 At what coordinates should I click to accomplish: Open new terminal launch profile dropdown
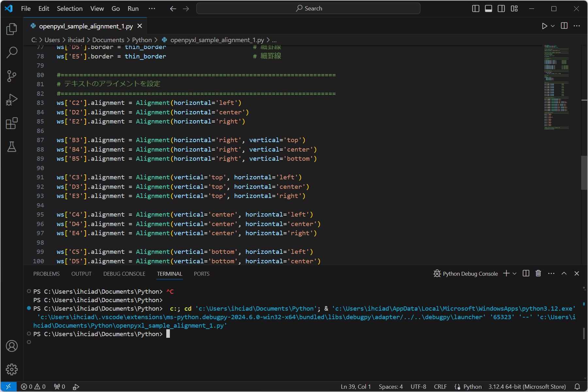(x=514, y=273)
